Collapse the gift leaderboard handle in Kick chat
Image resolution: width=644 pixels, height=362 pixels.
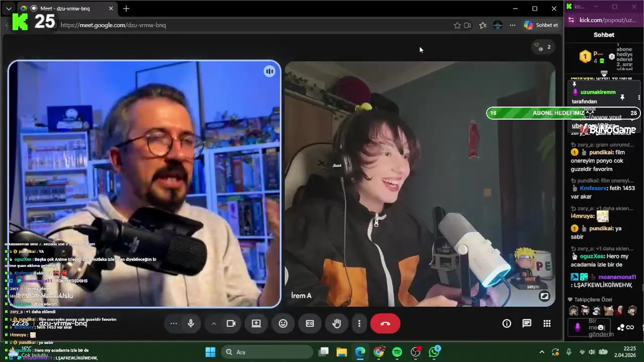pyautogui.click(x=604, y=74)
